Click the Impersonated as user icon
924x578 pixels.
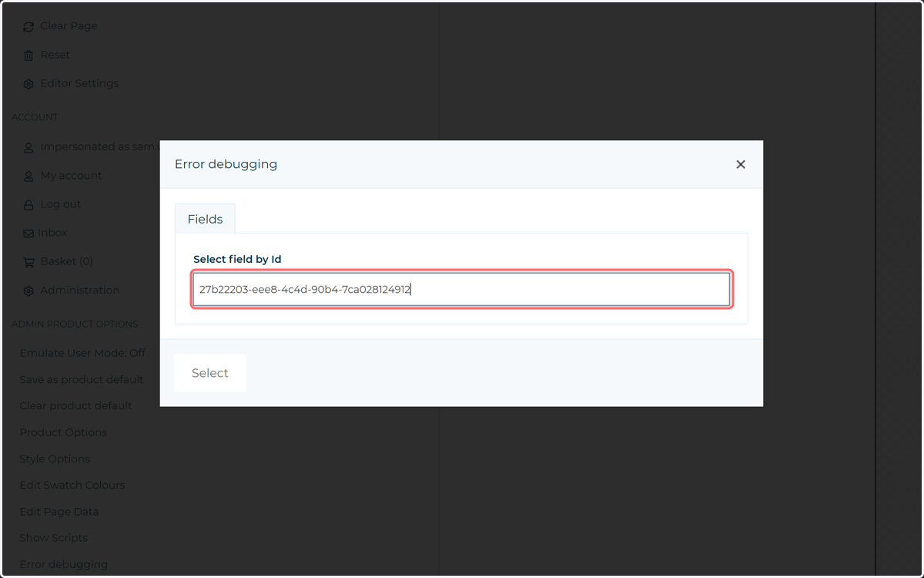tap(28, 147)
